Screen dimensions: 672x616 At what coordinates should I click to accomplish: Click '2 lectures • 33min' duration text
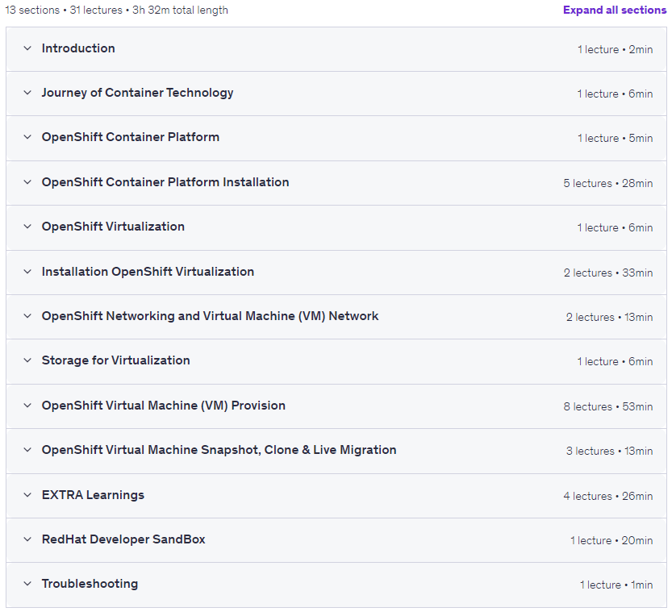pyautogui.click(x=608, y=273)
